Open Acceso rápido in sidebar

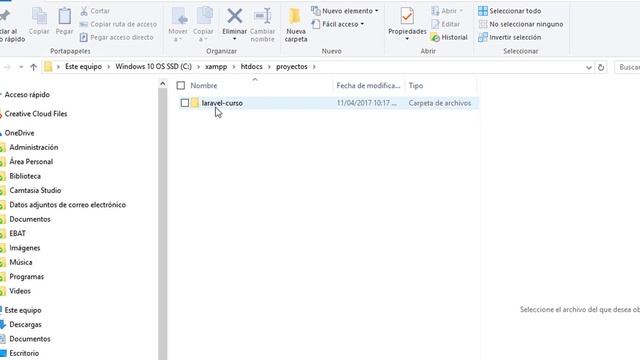pos(27,94)
